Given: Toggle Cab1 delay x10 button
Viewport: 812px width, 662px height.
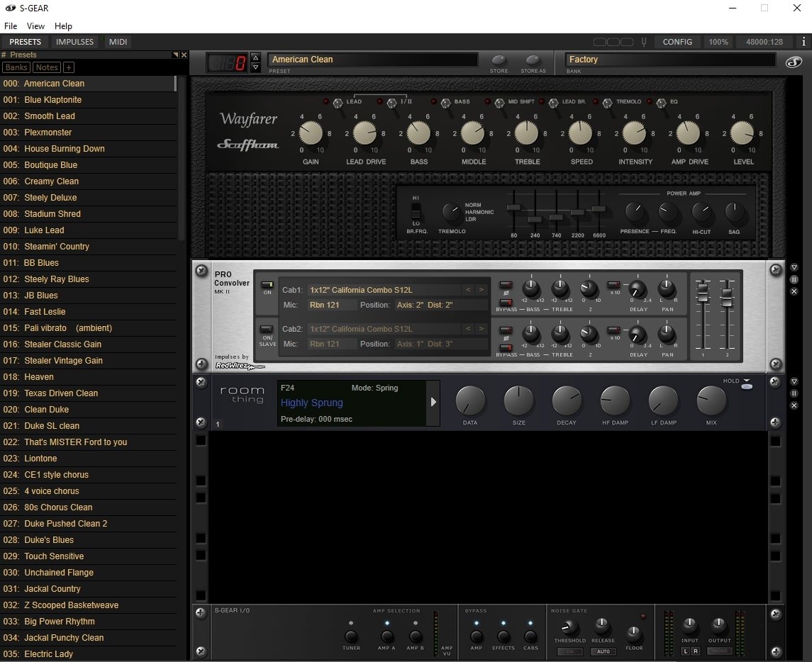Looking at the screenshot, I should point(614,285).
